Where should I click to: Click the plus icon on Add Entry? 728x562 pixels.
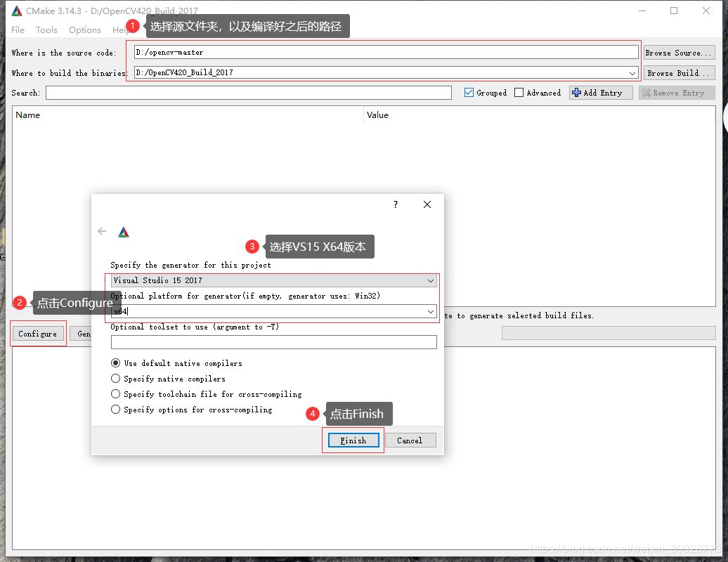(577, 92)
